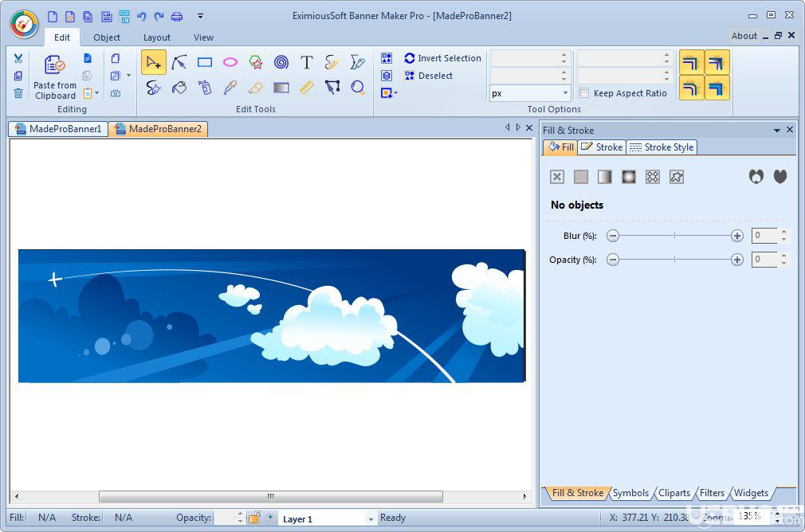
Task: Toggle the layer visibility dot in status bar
Action: 270,517
